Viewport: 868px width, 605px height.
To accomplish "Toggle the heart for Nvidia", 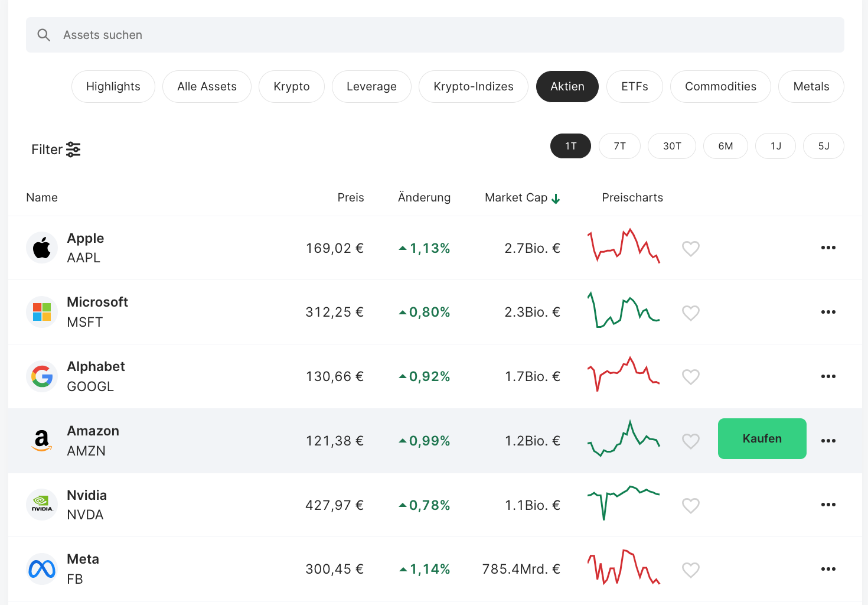I will click(691, 505).
